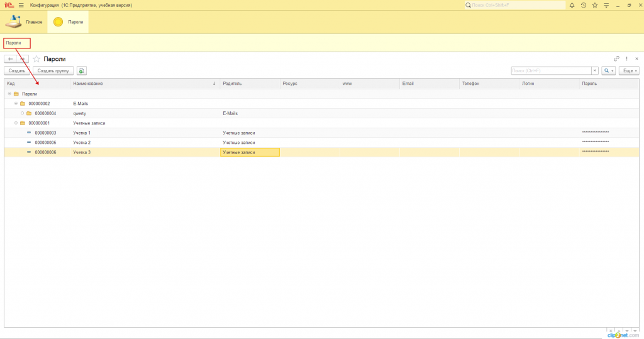
Task: Click Пароль column header
Action: point(609,84)
